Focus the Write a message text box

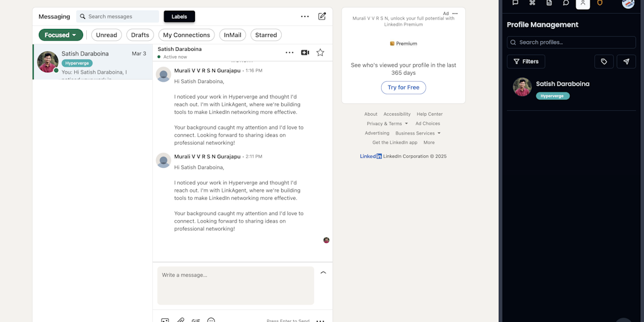[x=236, y=286]
